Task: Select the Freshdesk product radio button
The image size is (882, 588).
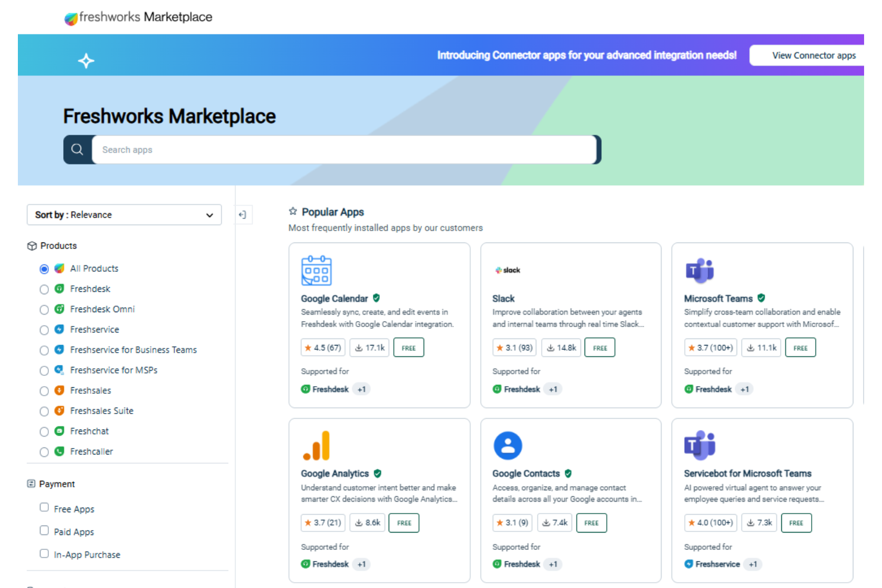Action: click(x=44, y=289)
